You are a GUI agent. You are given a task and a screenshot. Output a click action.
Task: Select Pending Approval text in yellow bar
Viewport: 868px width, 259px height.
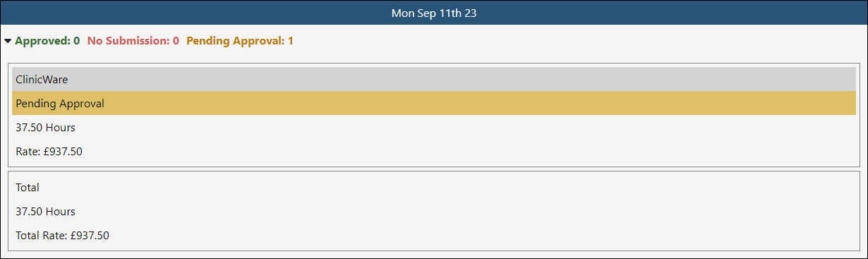pyautogui.click(x=60, y=104)
